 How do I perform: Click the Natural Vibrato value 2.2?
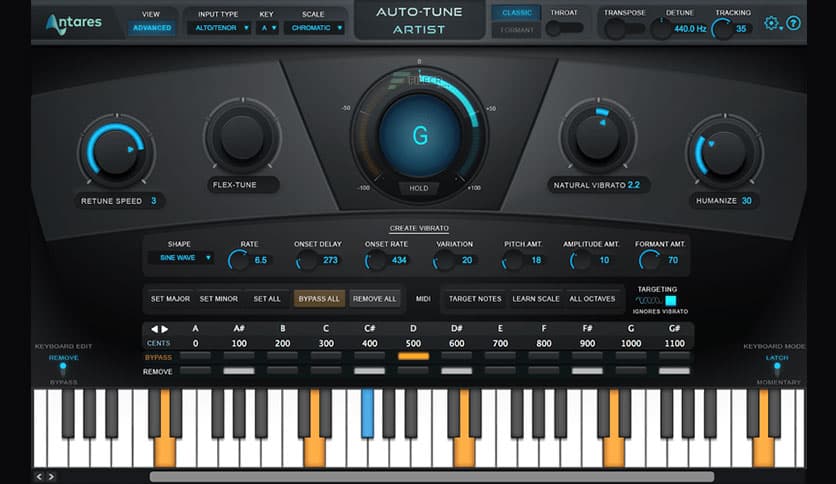(633, 185)
